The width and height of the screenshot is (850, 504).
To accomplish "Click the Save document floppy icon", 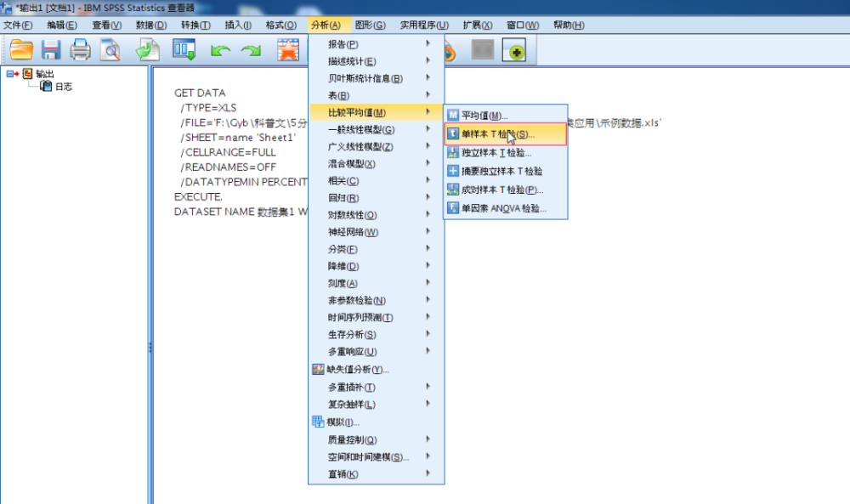I will pos(51,50).
